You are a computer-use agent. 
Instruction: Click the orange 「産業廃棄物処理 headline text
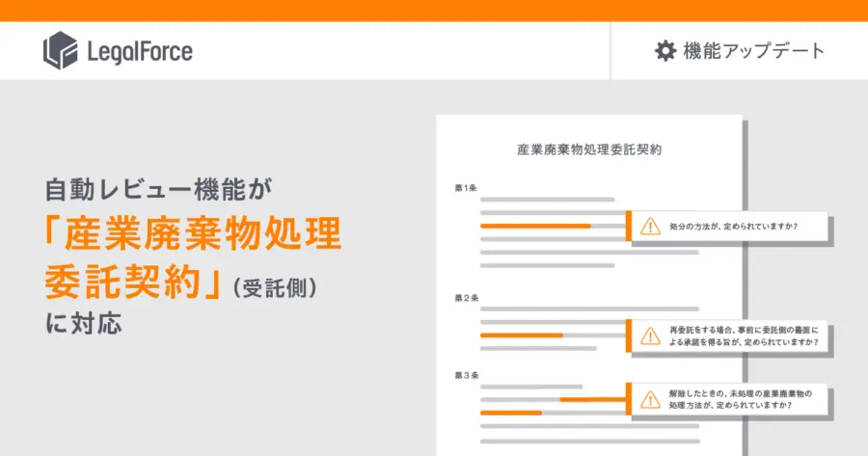click(x=193, y=234)
